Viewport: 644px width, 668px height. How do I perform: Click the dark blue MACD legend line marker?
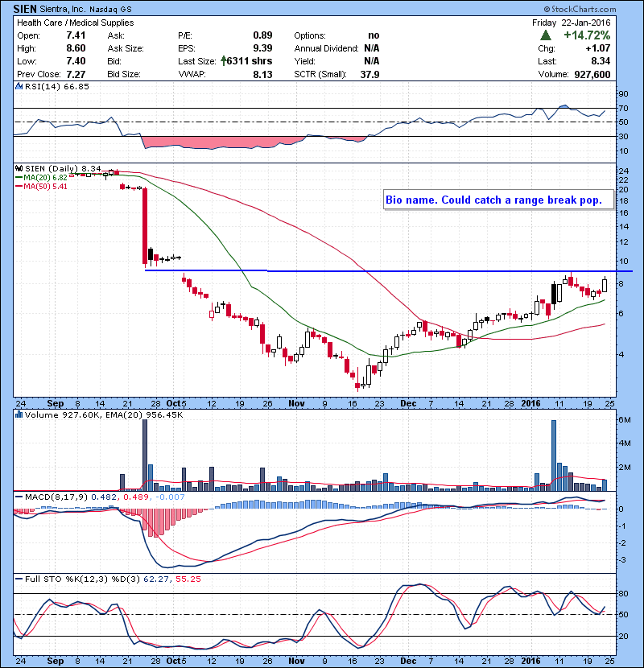pos(19,497)
